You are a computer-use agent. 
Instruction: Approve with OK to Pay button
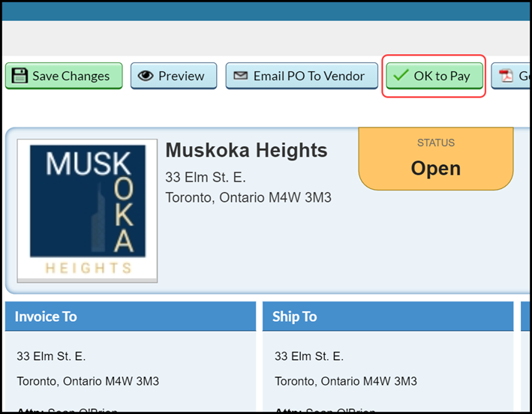pyautogui.click(x=434, y=76)
